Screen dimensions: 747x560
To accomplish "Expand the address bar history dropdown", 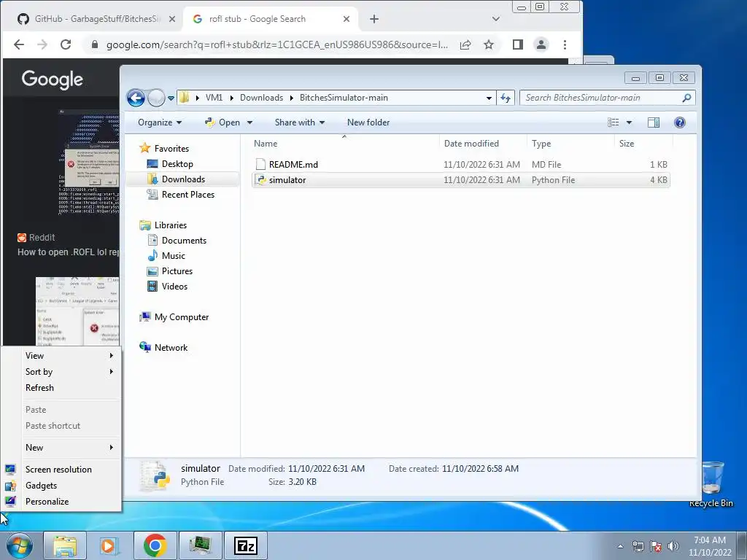I will tap(489, 98).
